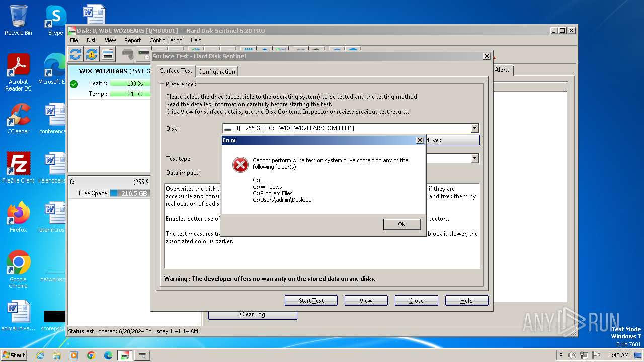Open Microsoft Edge desktop shortcut
The height and width of the screenshot is (362, 644).
pyautogui.click(x=52, y=69)
